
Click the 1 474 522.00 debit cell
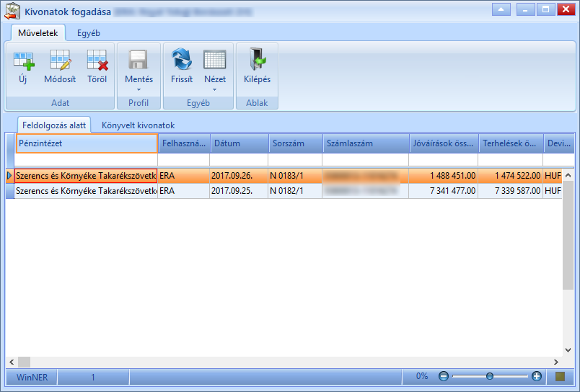tap(511, 176)
